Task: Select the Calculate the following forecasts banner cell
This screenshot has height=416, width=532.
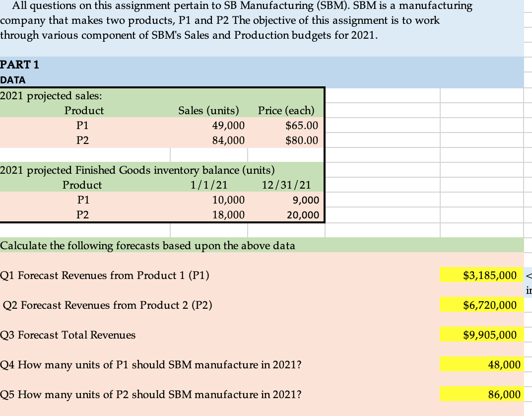Action: tap(149, 245)
